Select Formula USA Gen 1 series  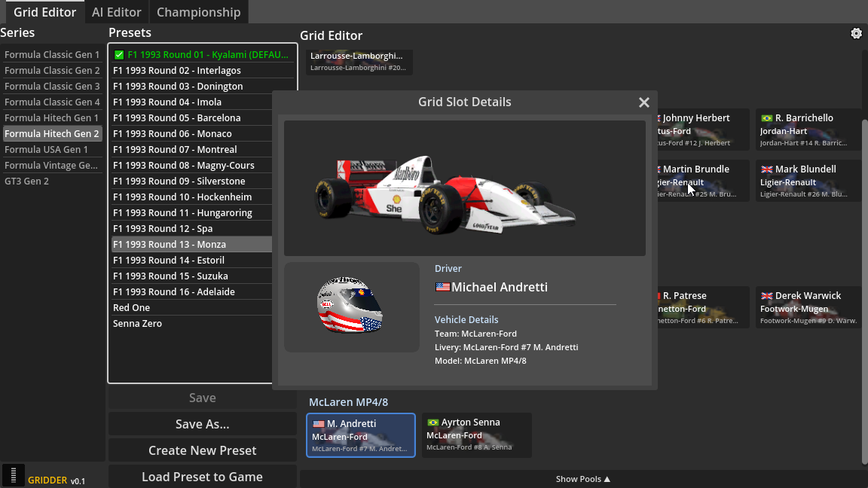point(53,150)
